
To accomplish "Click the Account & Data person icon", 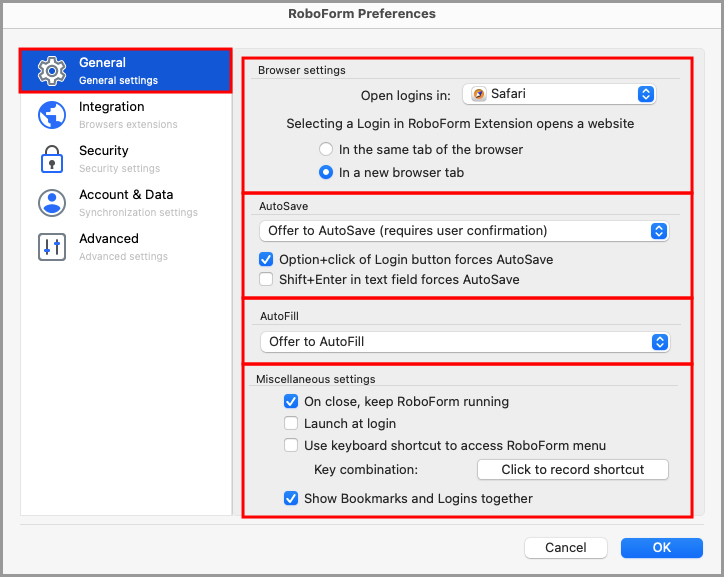I will tap(52, 203).
